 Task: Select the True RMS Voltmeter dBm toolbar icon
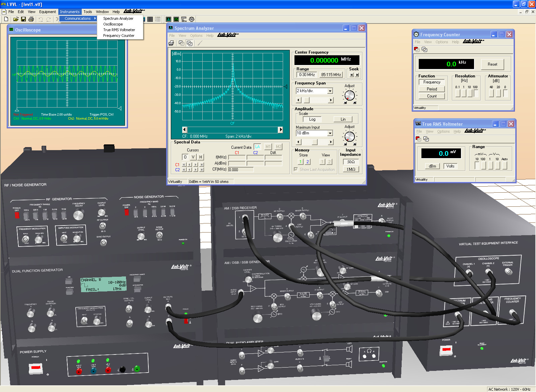pos(184,19)
